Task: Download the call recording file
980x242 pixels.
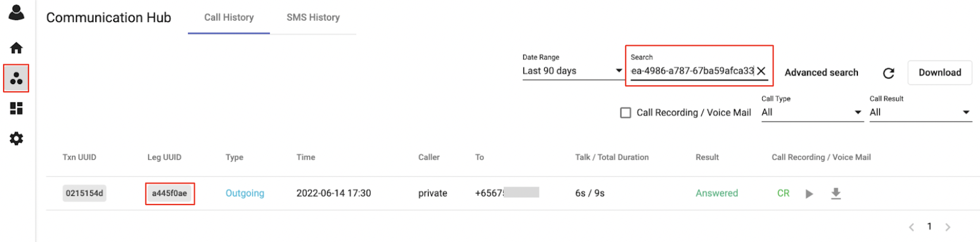Action: [x=836, y=194]
